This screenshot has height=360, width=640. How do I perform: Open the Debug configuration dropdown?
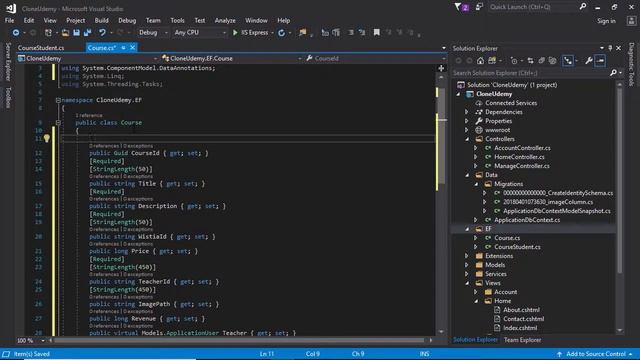pyautogui.click(x=153, y=33)
